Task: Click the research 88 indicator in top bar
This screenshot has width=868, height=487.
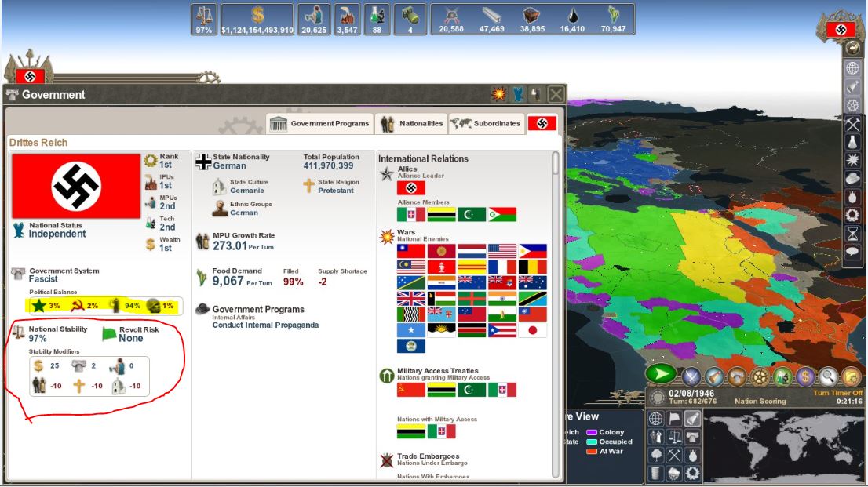Action: coord(377,20)
